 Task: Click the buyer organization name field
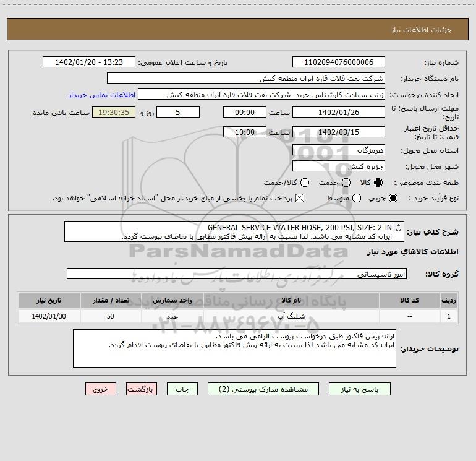point(246,79)
